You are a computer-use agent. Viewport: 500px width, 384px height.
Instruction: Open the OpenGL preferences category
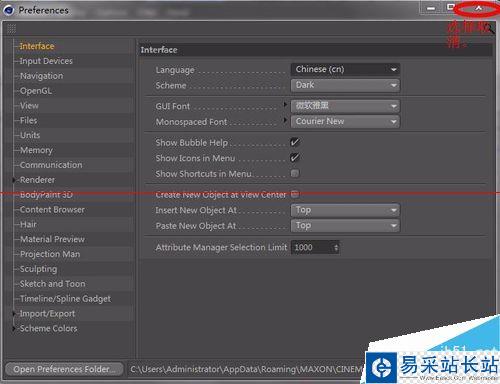point(36,91)
